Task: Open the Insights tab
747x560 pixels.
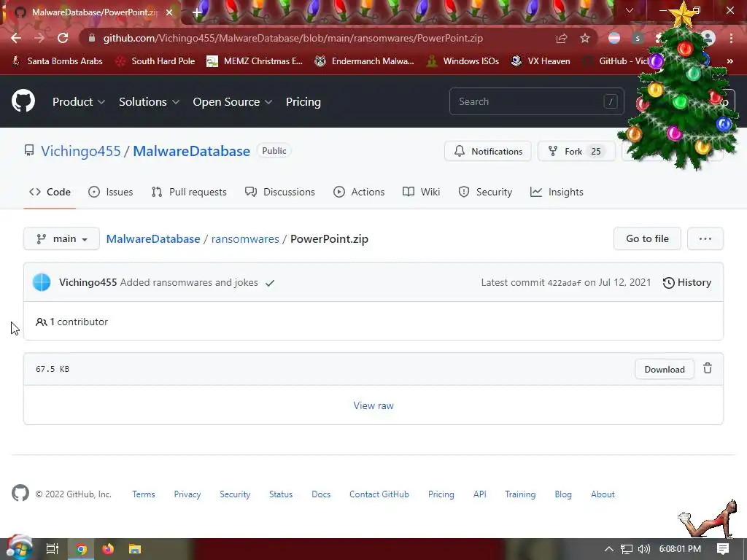Action: (557, 192)
